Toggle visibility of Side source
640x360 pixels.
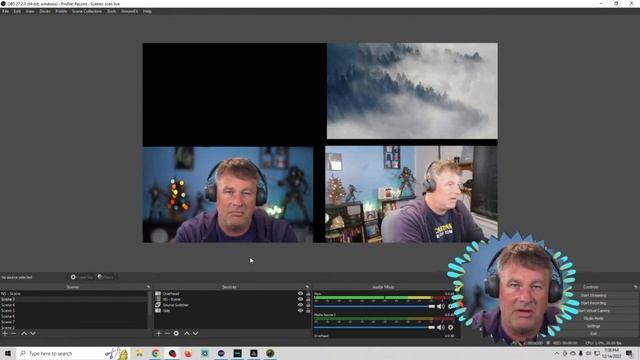(300, 311)
